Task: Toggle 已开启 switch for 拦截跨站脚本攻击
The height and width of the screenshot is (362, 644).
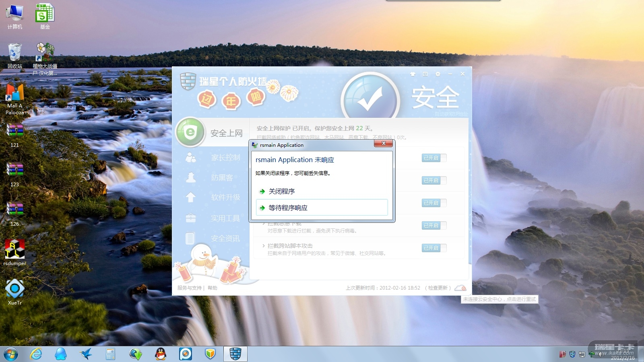Action: coord(434,248)
